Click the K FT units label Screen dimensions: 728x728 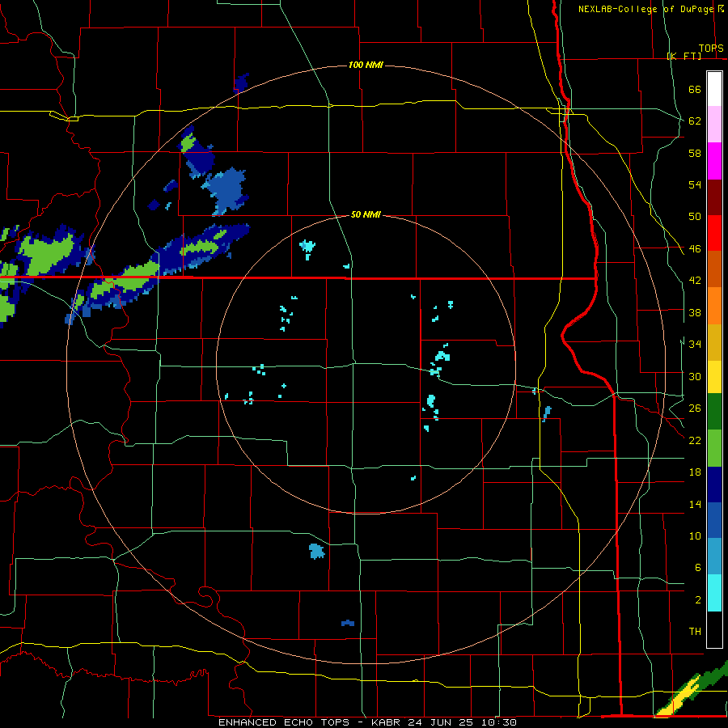(684, 56)
